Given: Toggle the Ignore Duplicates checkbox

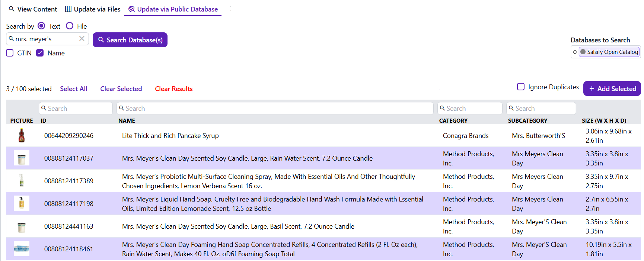Looking at the screenshot, I should [521, 87].
